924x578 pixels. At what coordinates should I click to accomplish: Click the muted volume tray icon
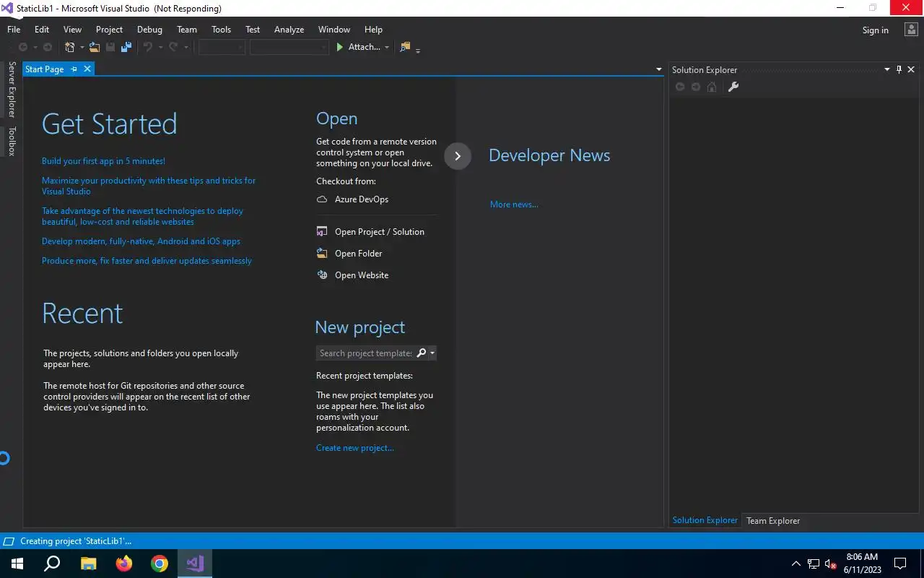[831, 564]
